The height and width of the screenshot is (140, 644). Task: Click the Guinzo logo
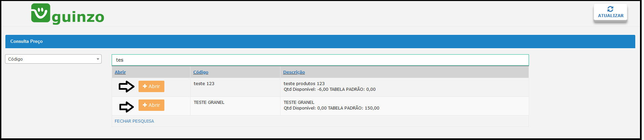point(67,14)
